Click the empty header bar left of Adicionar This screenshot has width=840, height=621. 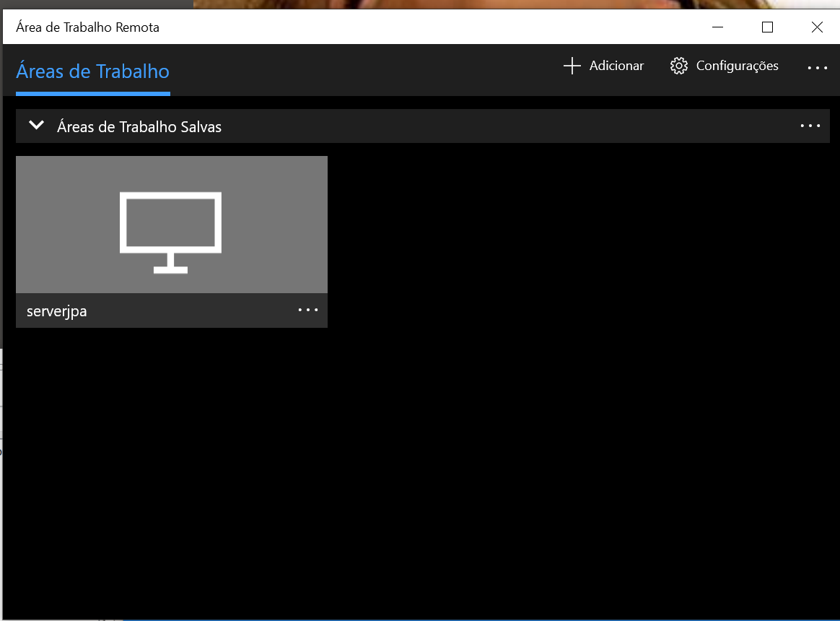click(361, 69)
